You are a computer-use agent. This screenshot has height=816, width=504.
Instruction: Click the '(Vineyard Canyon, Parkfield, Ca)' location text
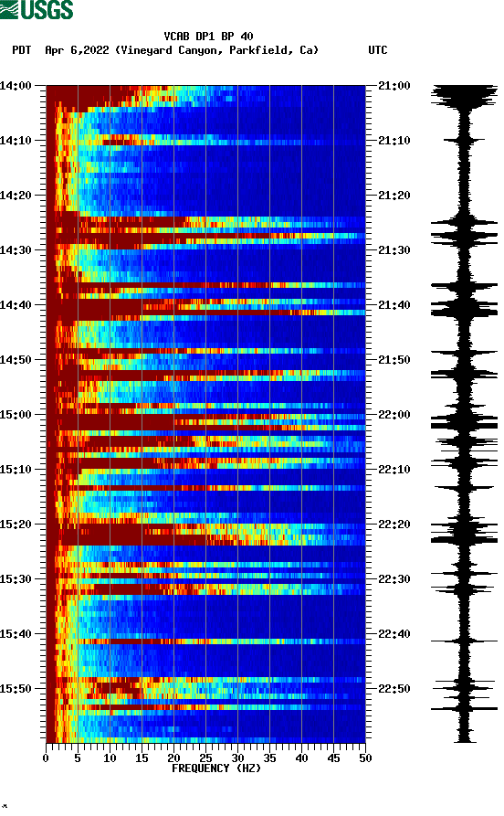click(x=216, y=50)
